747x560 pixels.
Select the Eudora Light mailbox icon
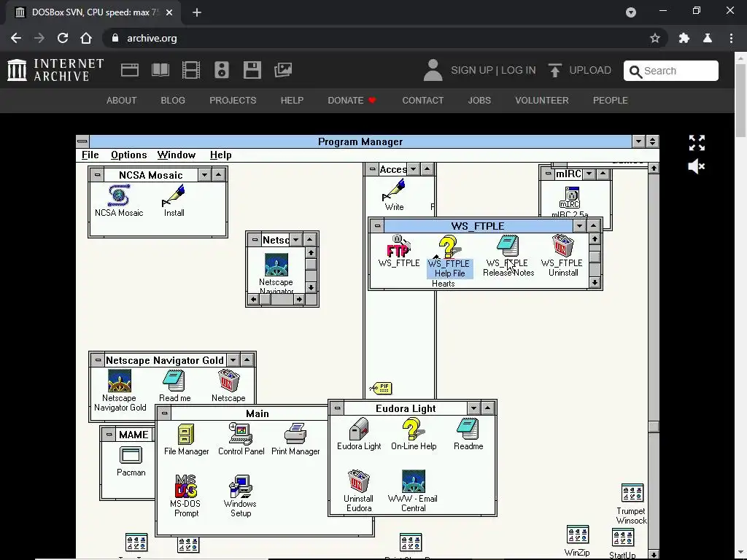point(359,429)
